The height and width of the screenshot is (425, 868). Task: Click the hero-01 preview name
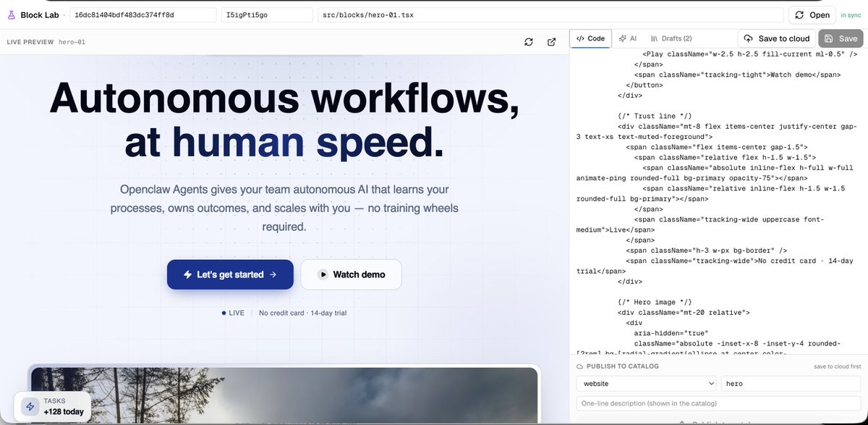pos(72,42)
